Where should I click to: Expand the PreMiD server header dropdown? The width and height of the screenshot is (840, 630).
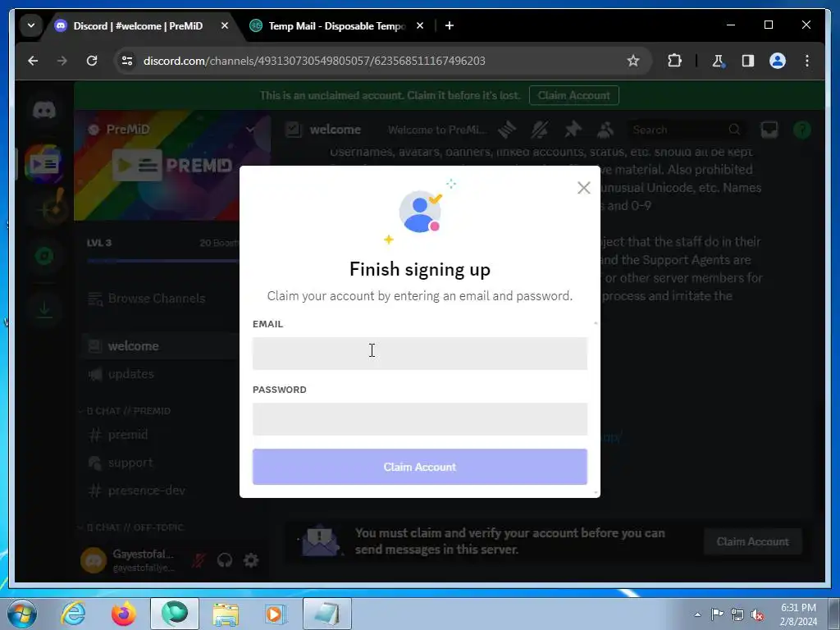[249, 129]
